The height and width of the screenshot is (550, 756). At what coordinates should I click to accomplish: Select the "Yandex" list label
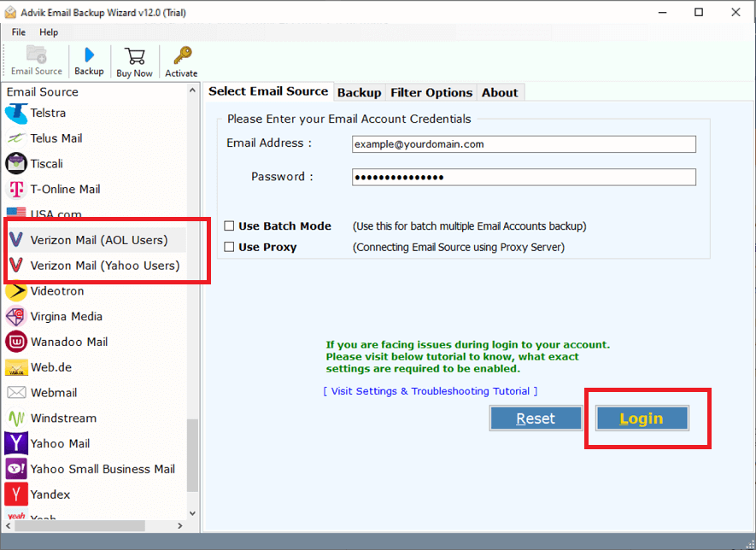coord(50,494)
